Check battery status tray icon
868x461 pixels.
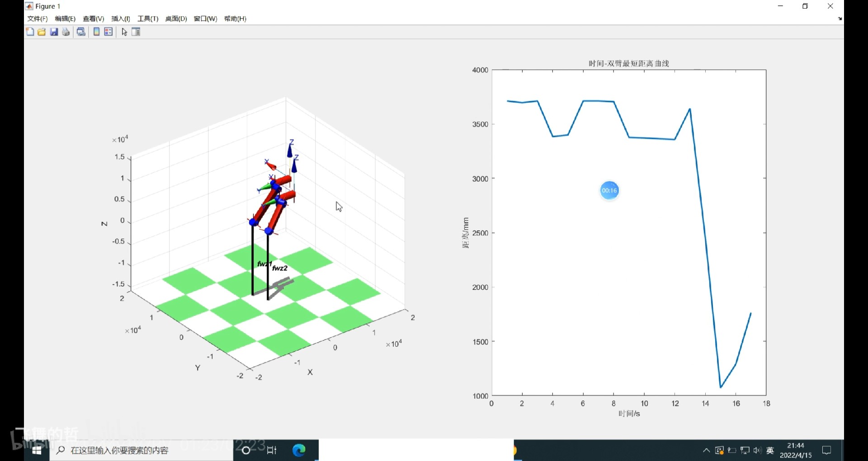(732, 450)
